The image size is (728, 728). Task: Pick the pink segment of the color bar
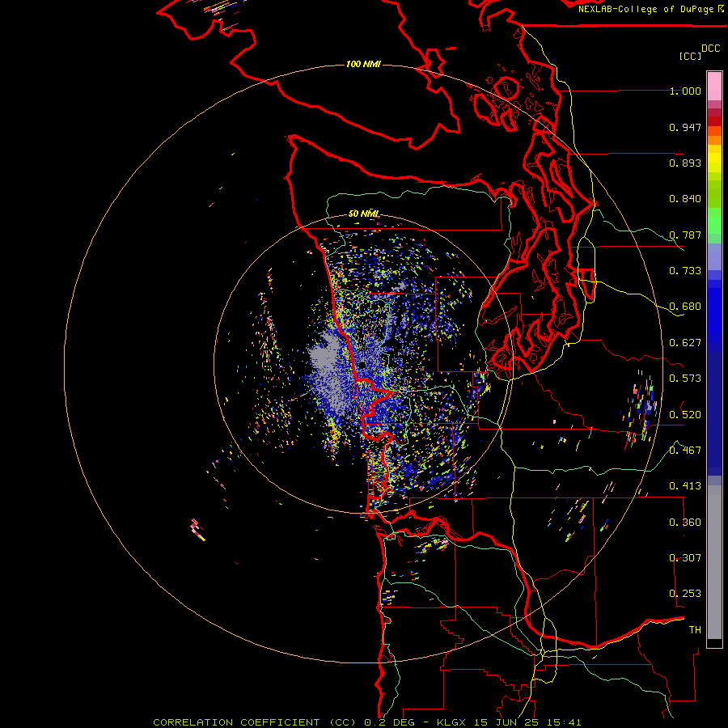714,87
